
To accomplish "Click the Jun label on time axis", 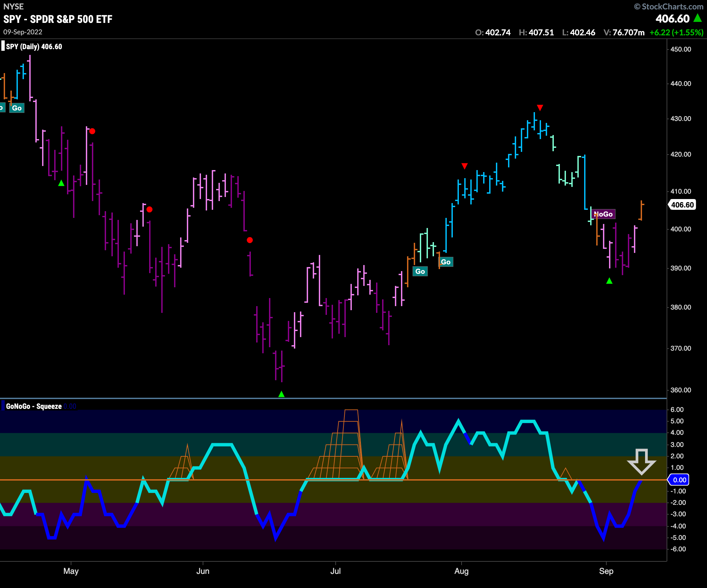I will tap(203, 571).
